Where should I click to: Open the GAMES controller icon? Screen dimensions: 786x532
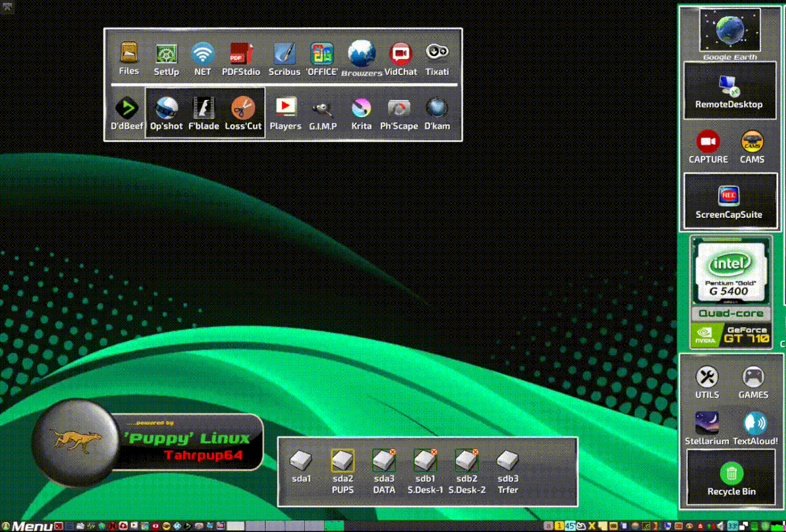[x=753, y=376]
